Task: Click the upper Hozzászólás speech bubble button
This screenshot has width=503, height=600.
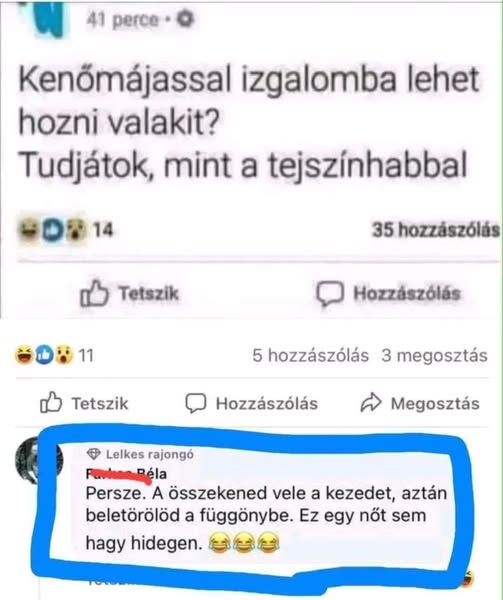Action: point(388,293)
